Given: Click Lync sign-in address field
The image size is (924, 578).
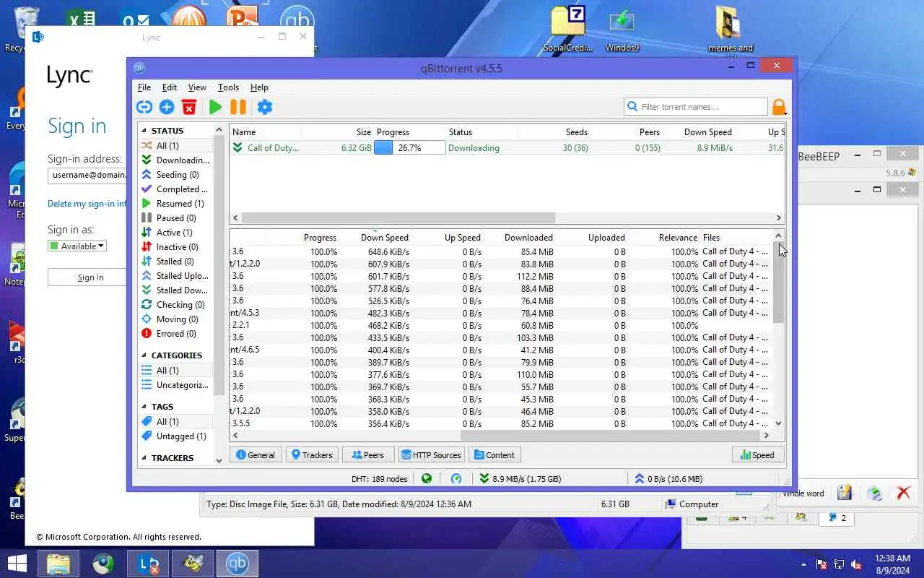Looking at the screenshot, I should pos(87,175).
